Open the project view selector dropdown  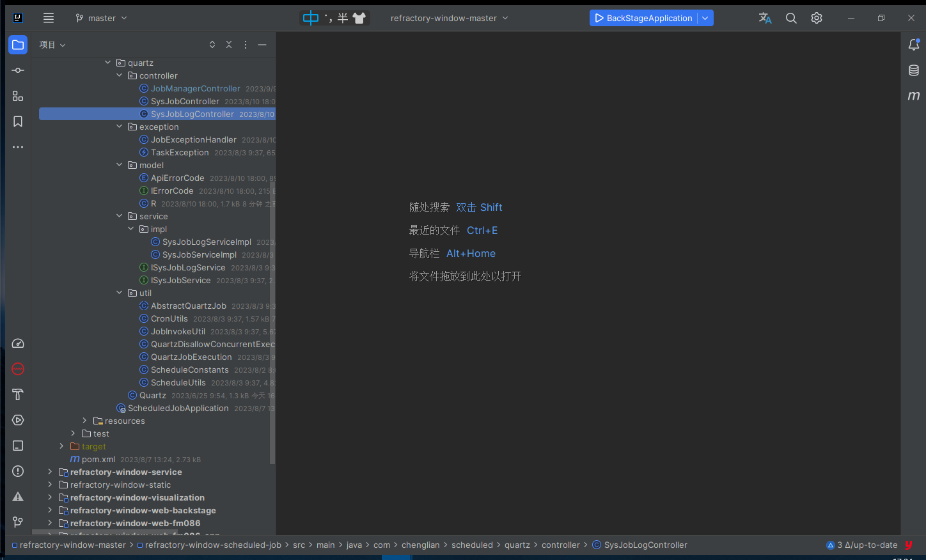tap(52, 45)
